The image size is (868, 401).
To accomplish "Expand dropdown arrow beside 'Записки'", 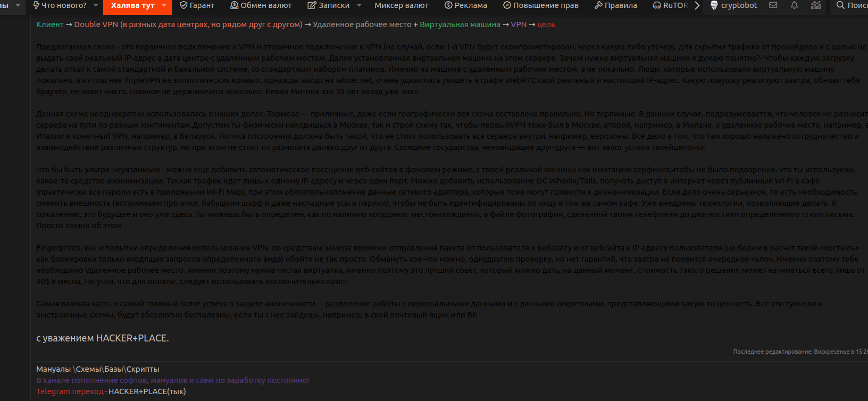I will coord(359,5).
